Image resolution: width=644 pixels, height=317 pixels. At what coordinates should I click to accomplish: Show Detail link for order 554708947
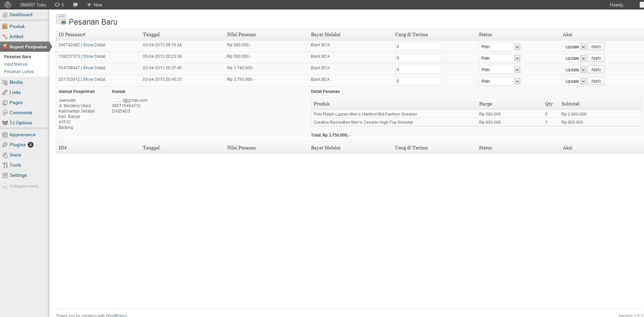point(94,68)
